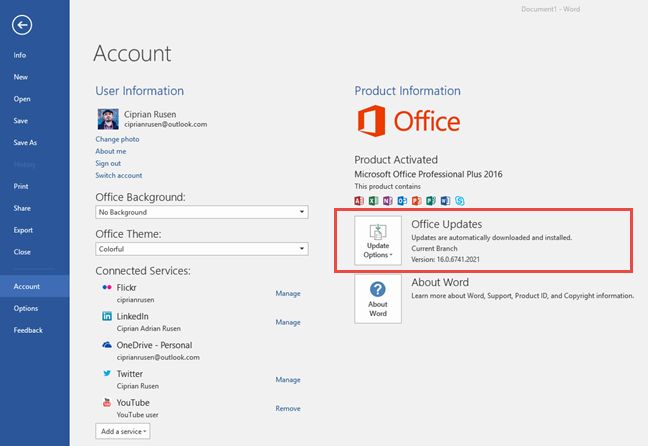Click the 'Version: 16.0.6741.2021' text
Viewport: 648px width, 446px height.
click(x=446, y=260)
